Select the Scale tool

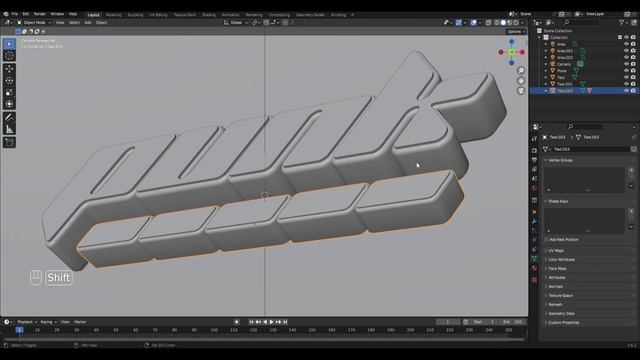coord(9,93)
